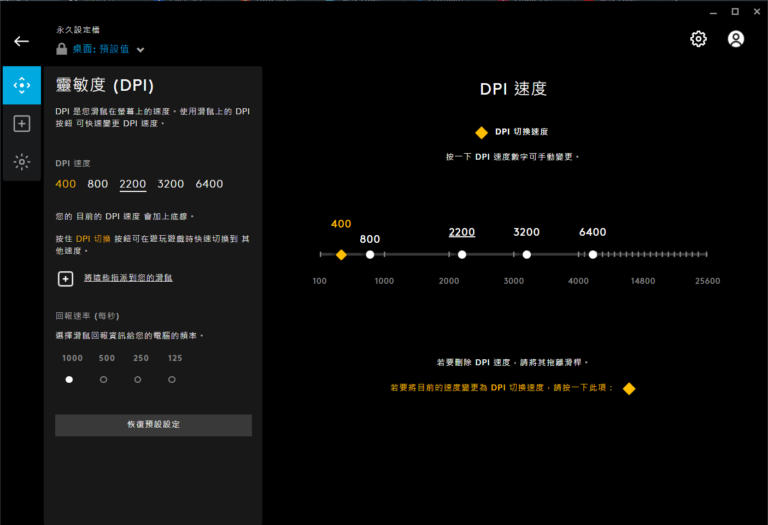Image resolution: width=768 pixels, height=525 pixels.
Task: Open the 將這些指派到您的滑鼠 link
Action: (x=128, y=278)
